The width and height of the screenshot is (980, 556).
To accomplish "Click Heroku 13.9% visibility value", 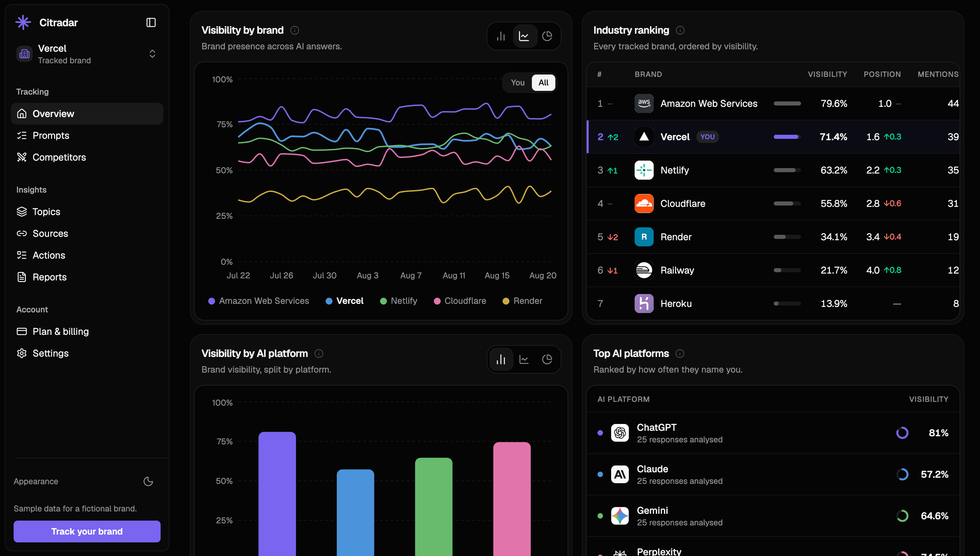I will [x=834, y=304].
